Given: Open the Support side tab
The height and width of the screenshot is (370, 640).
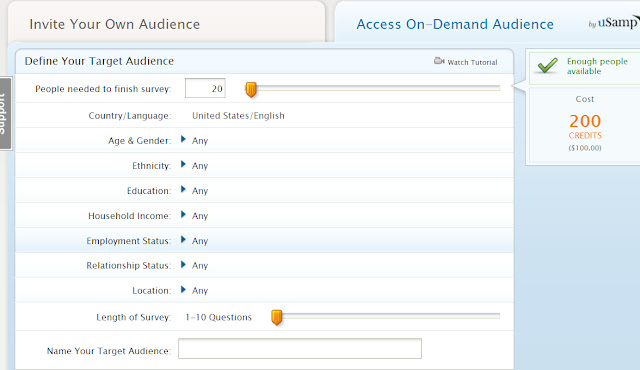Looking at the screenshot, I should [x=5, y=113].
